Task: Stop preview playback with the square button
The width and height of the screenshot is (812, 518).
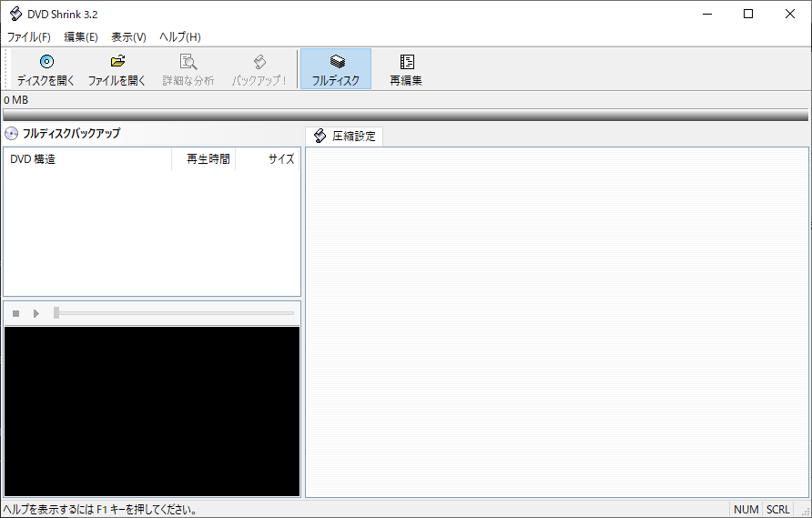Action: pos(16,313)
